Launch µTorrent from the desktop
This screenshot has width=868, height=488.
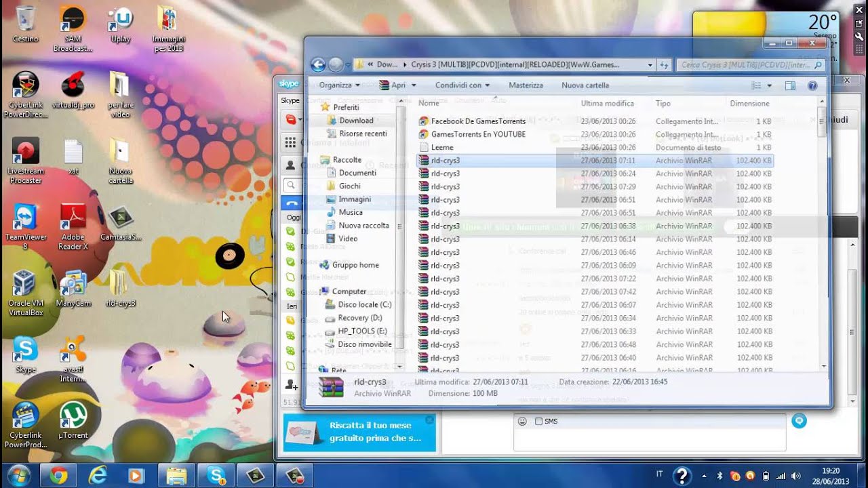point(73,420)
